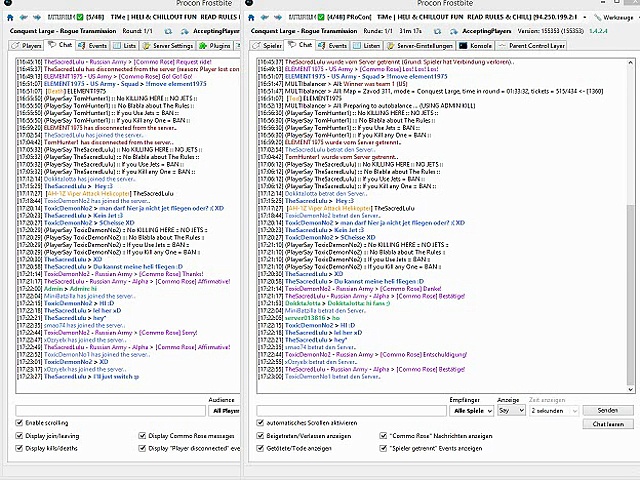Switch to the Events tab in left window
640x480 pixels.
click(93, 45)
